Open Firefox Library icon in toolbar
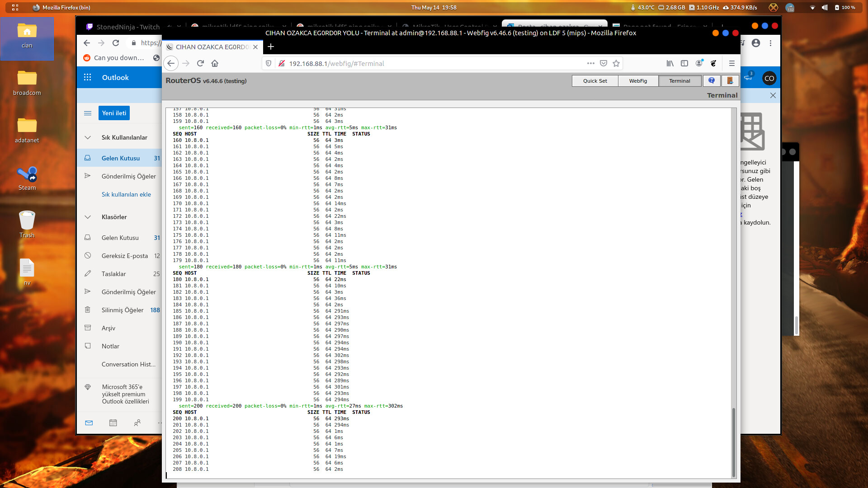The width and height of the screenshot is (868, 488). click(x=670, y=63)
